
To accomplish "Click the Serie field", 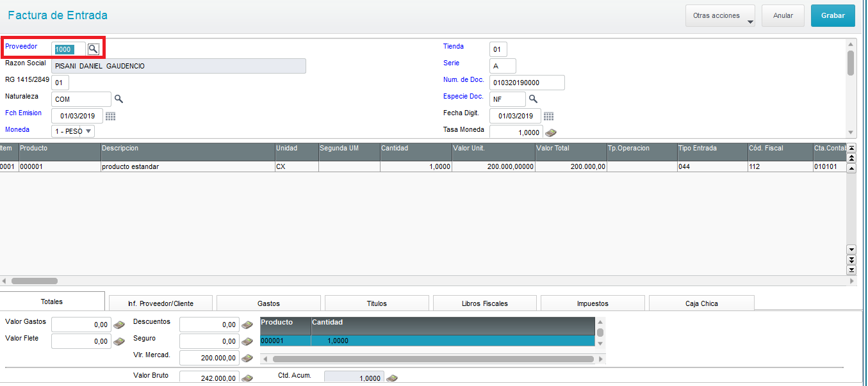I will click(x=503, y=66).
